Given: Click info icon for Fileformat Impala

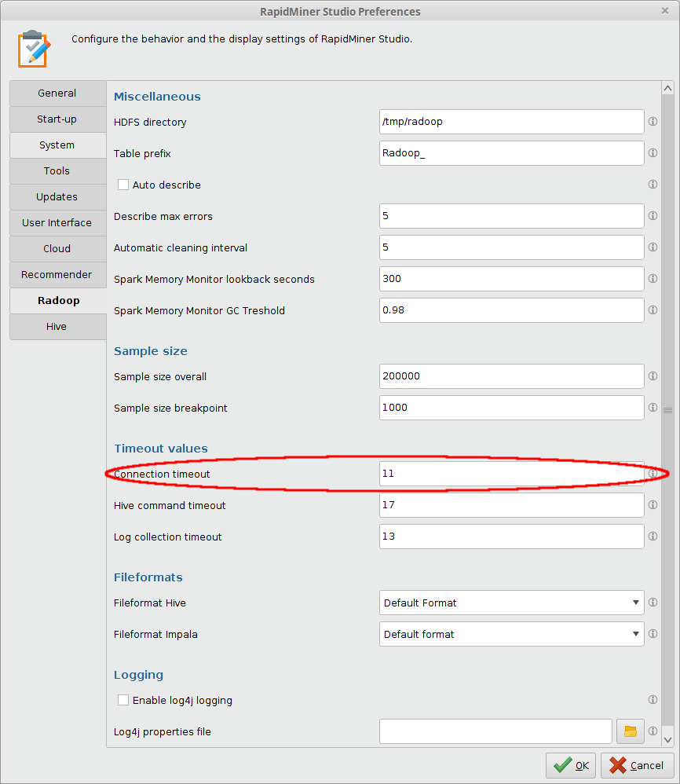Looking at the screenshot, I should pyautogui.click(x=653, y=634).
